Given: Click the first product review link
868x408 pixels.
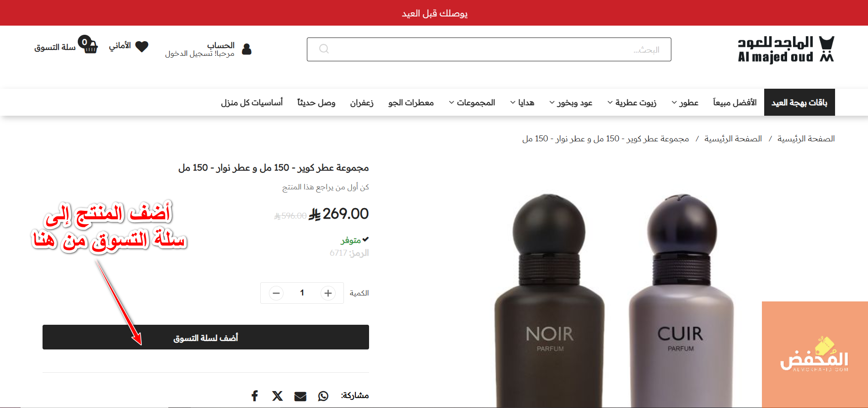Looking at the screenshot, I should (x=326, y=187).
